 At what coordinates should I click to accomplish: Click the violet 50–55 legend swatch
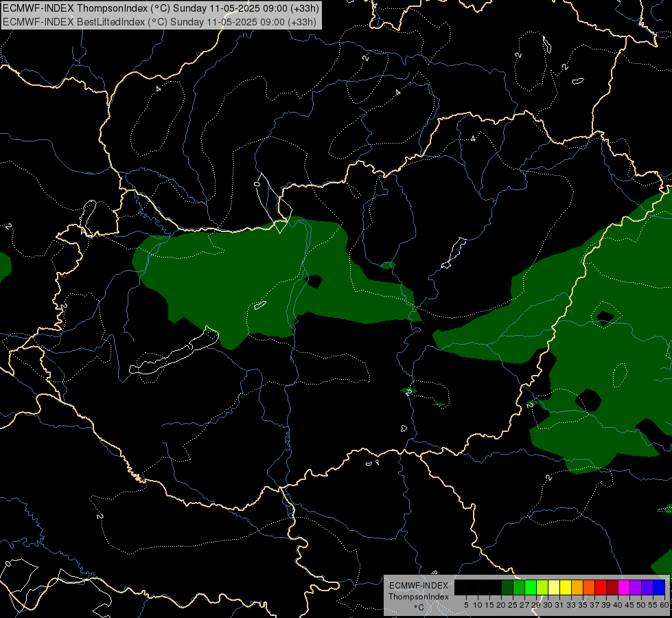[647, 587]
